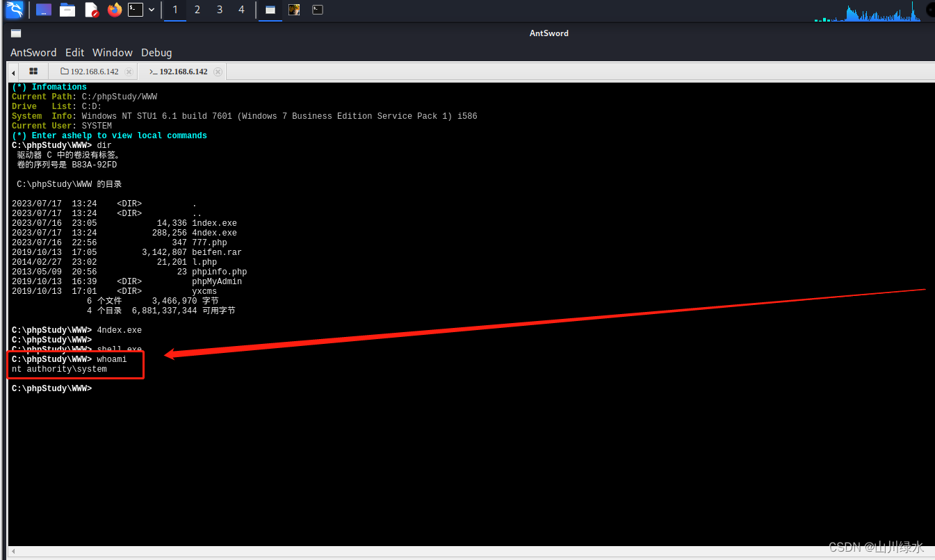Click the 'Enter ashelp to view local commands' line
This screenshot has height=560, width=935.
[109, 135]
